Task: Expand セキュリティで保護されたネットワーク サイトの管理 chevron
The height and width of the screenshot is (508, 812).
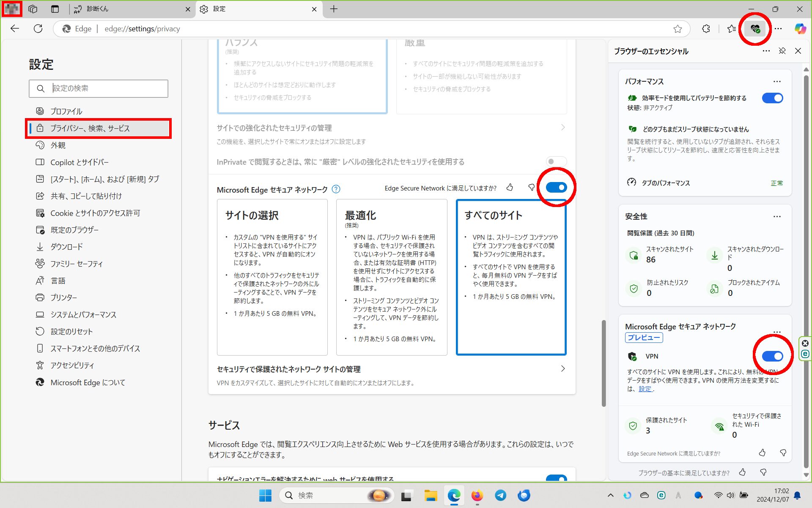Action: point(563,369)
